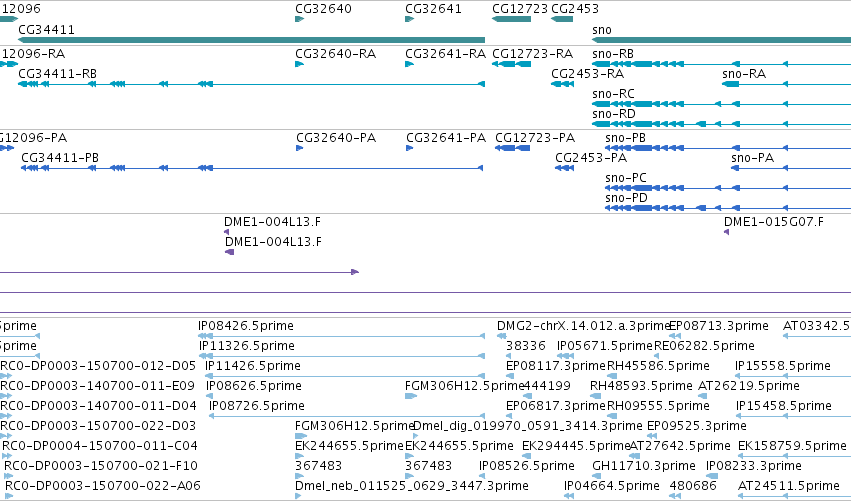Click the IP15558.5prime label
Image resolution: width=851 pixels, height=501 pixels.
pyautogui.click(x=783, y=366)
